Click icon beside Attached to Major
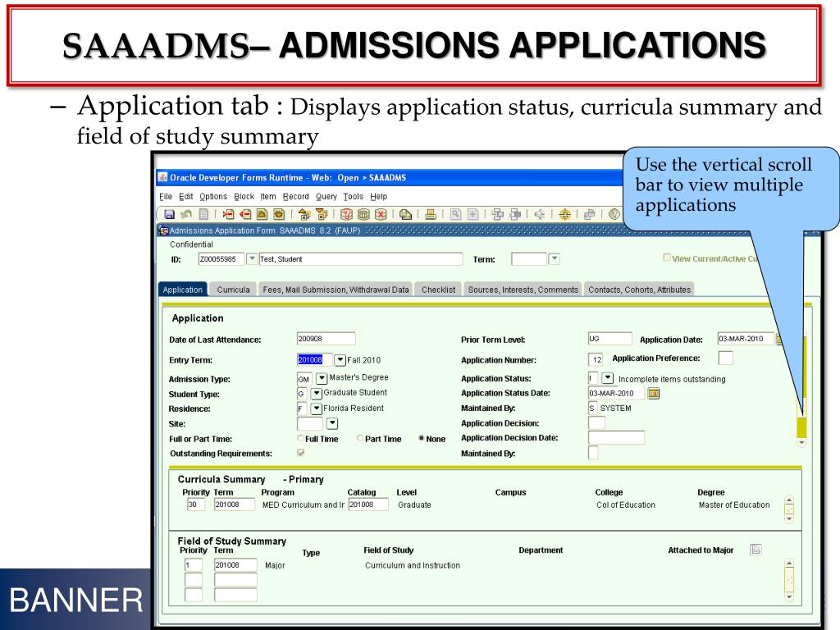Screen dimensions: 840x630 (756, 550)
